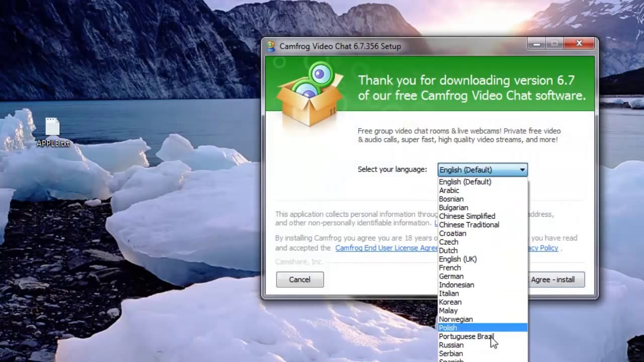The height and width of the screenshot is (362, 644).
Task: Select Arabic in the language list
Action: (x=483, y=191)
